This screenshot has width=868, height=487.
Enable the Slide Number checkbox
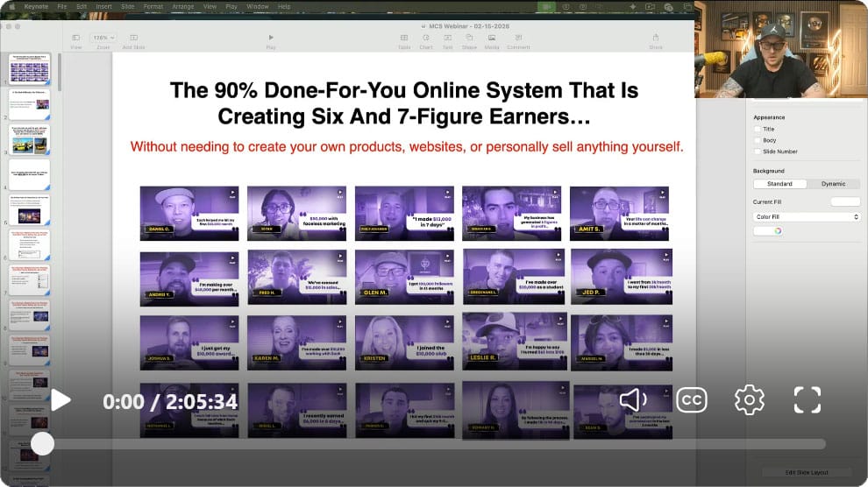point(758,152)
